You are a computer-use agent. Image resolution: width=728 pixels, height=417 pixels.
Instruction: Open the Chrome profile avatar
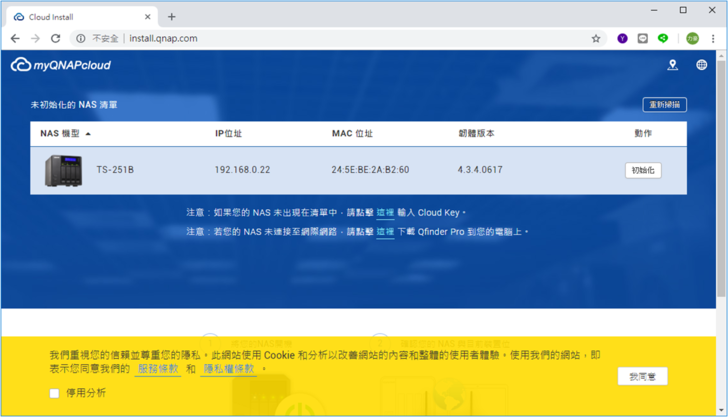click(x=692, y=39)
